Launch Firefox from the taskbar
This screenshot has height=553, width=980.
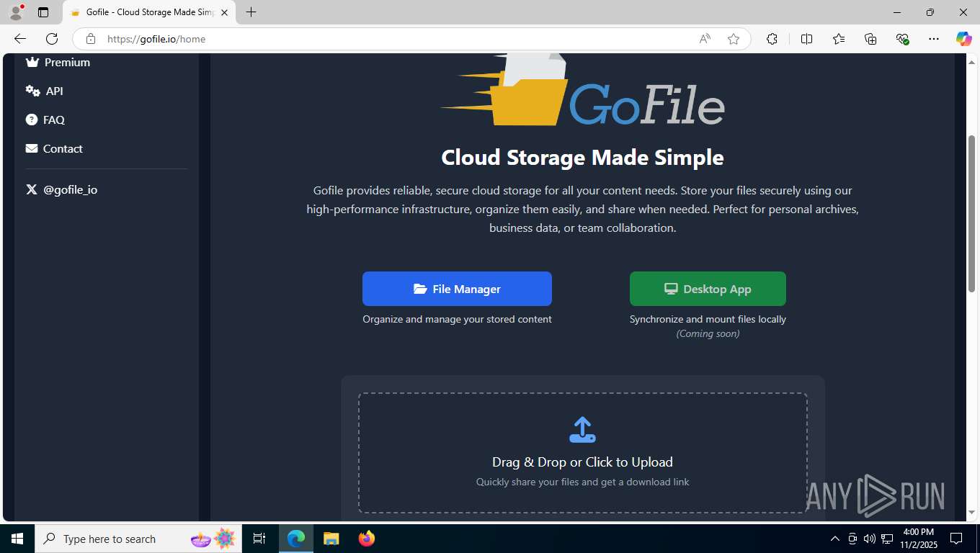click(367, 539)
